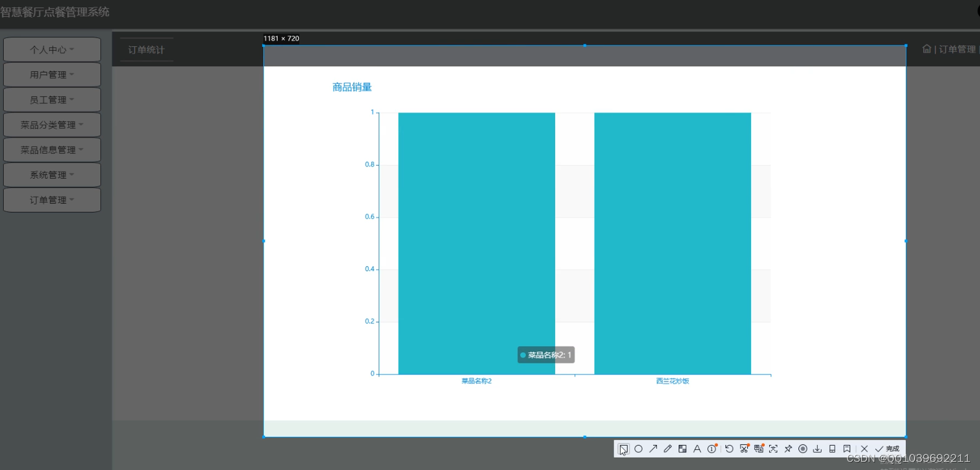The image size is (980, 470).
Task: Expand the 员工管理 menu
Action: pyautogui.click(x=52, y=100)
